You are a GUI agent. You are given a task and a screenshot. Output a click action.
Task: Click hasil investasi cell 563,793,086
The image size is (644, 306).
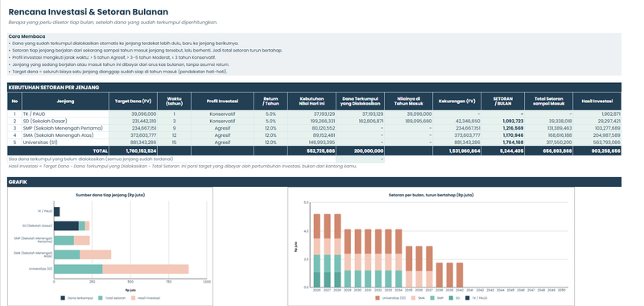pyautogui.click(x=597, y=142)
